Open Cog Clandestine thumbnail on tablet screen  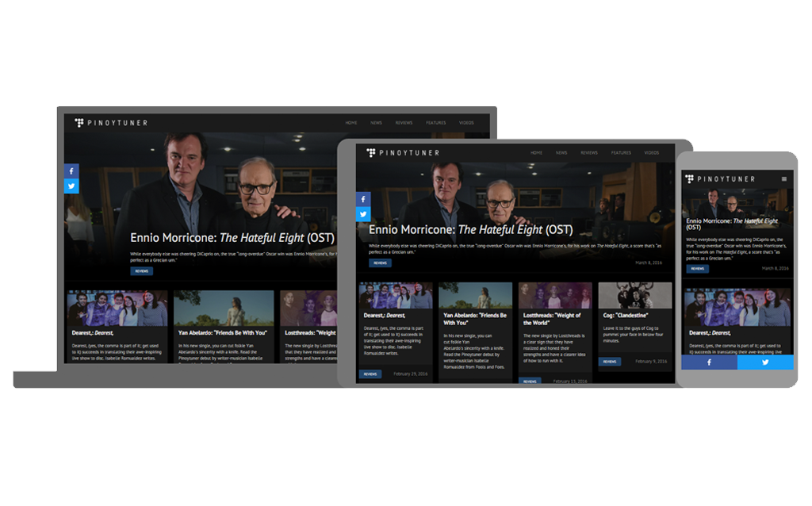[x=635, y=296]
